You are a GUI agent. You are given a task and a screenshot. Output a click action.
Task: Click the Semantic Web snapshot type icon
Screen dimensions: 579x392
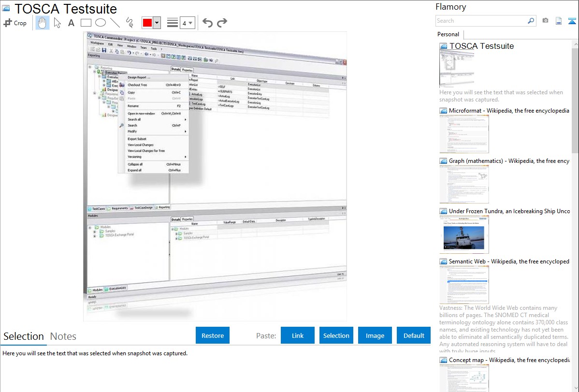click(443, 261)
